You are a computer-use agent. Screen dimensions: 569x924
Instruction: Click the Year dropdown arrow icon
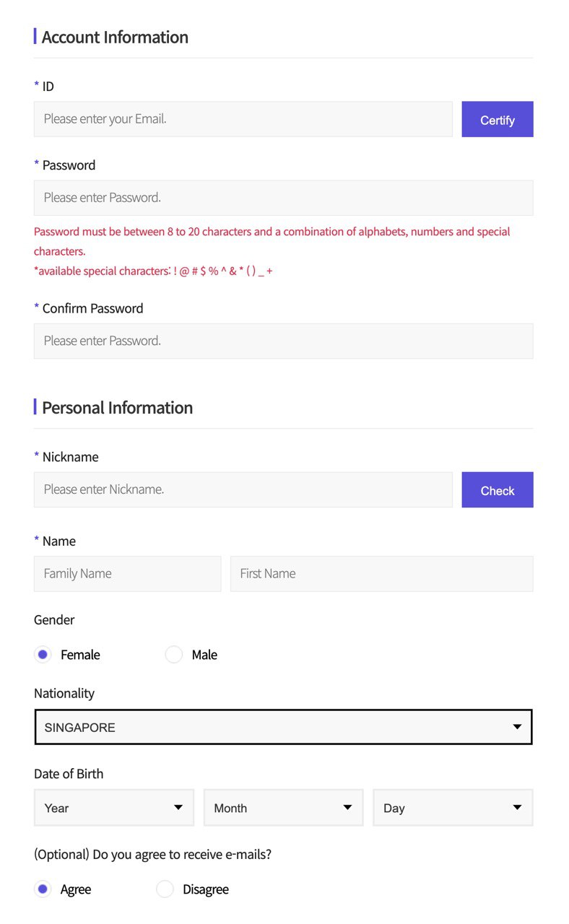click(x=178, y=808)
